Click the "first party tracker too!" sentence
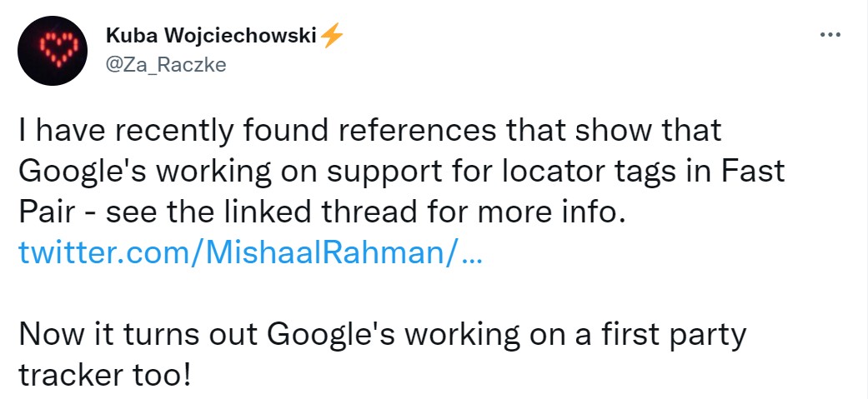This screenshot has height=399, width=868. [x=384, y=354]
